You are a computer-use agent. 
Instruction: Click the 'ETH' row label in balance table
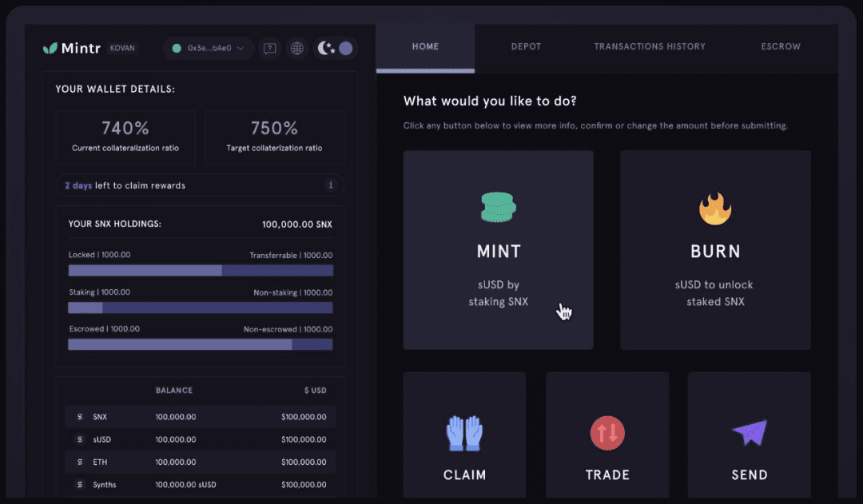(100, 462)
